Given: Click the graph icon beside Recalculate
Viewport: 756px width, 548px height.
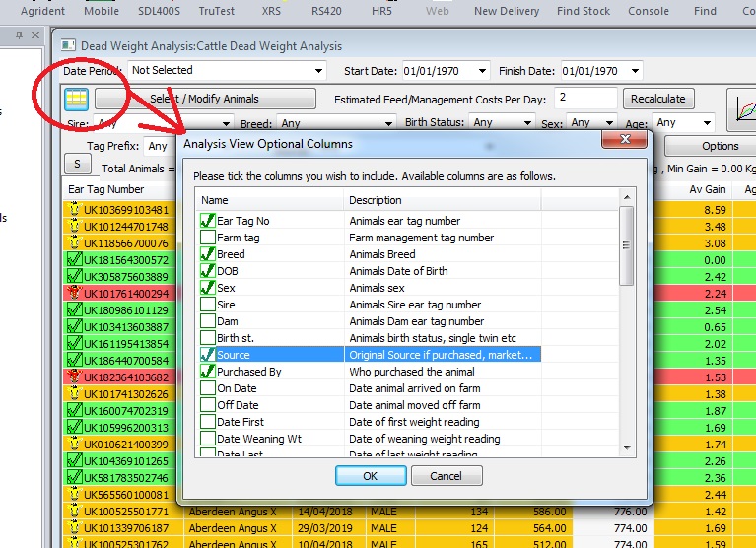Looking at the screenshot, I should [741, 108].
